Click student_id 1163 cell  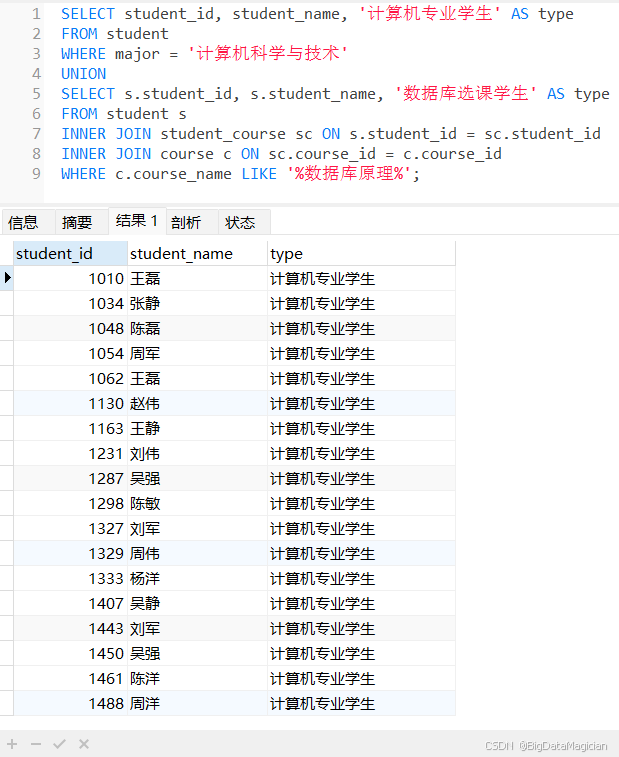click(x=70, y=429)
